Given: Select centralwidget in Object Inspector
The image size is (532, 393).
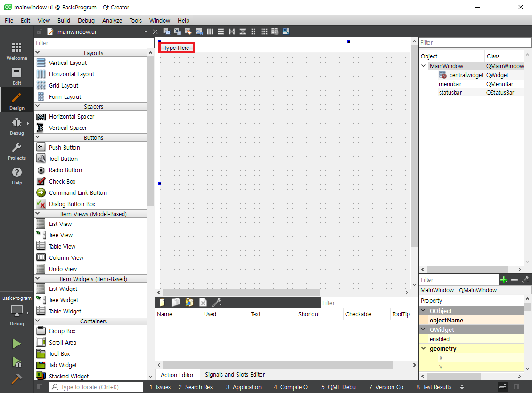Looking at the screenshot, I should pyautogui.click(x=466, y=75).
